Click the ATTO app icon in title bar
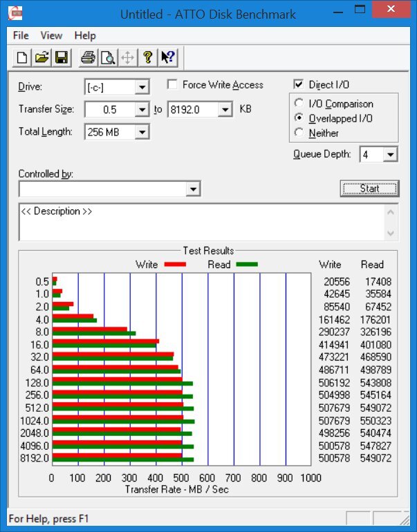This screenshot has width=417, height=532. coord(15,14)
